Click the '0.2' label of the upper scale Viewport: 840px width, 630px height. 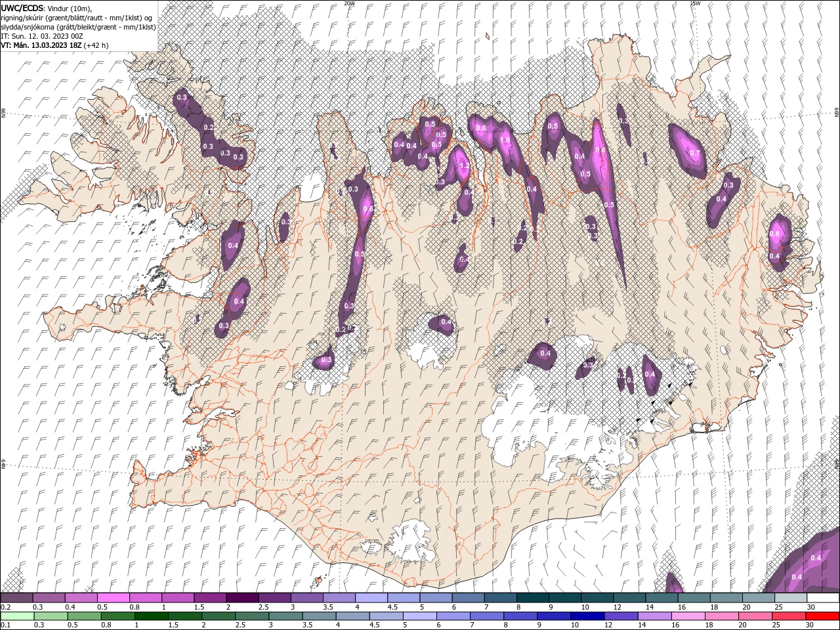pos(5,607)
